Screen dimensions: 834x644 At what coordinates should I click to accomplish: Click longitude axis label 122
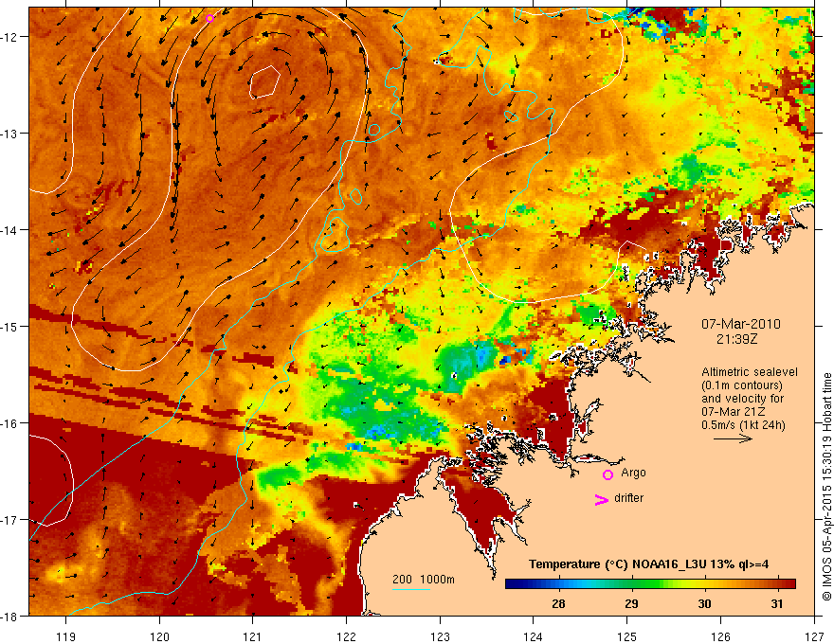pyautogui.click(x=346, y=636)
